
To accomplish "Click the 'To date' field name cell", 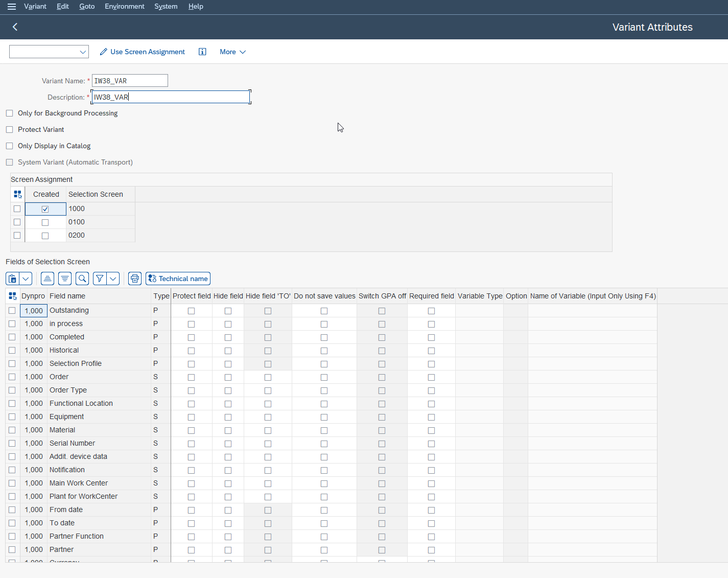I will coord(100,523).
